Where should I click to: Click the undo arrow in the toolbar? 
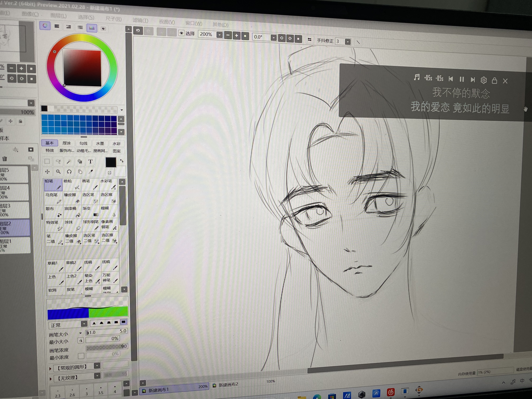pos(138,30)
